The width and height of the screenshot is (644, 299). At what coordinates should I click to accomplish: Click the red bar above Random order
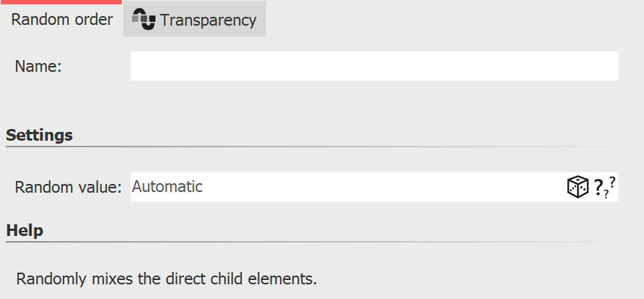[x=61, y=2]
